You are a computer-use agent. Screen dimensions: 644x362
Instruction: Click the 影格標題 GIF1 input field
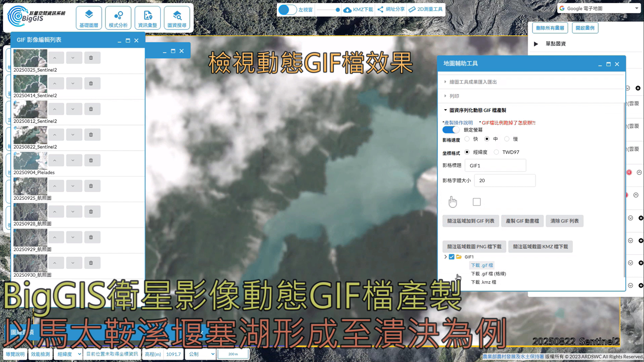(x=495, y=166)
